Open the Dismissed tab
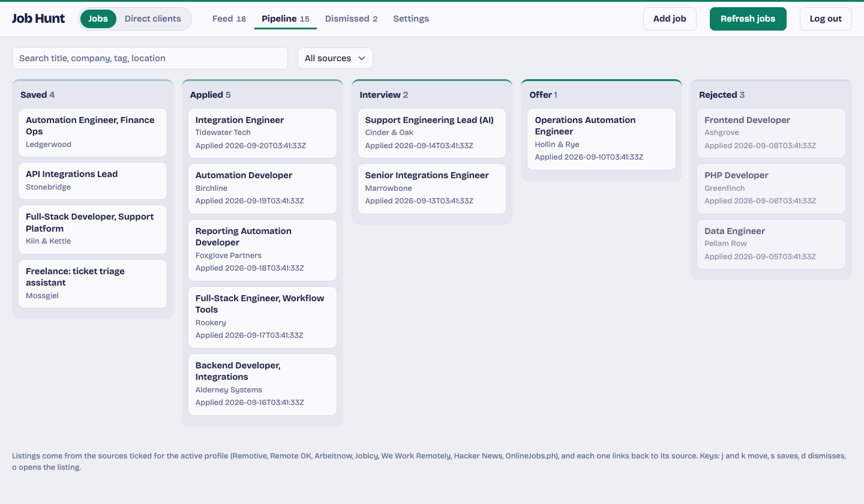Screen dimensions: 864x504 (x=351, y=19)
